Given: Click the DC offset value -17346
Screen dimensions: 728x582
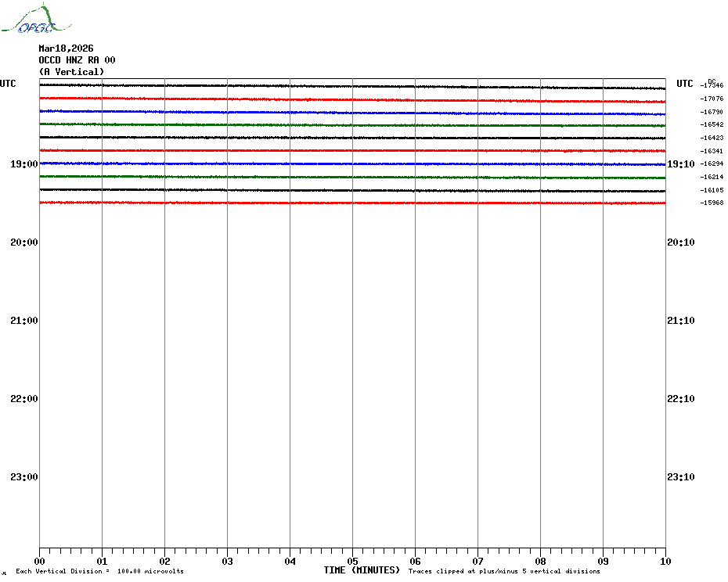Looking at the screenshot, I should tap(712, 85).
